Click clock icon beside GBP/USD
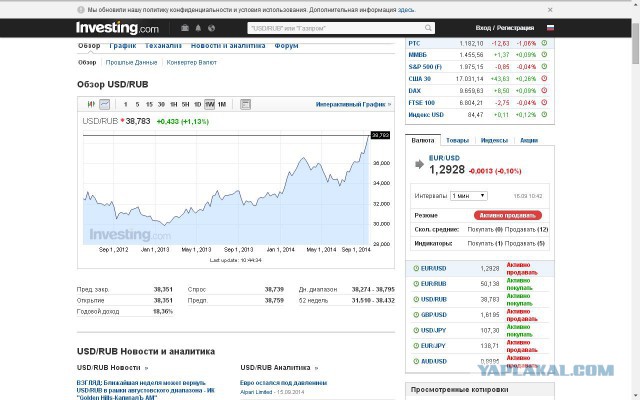Screen dimensions: 640x400 (x=416, y=315)
